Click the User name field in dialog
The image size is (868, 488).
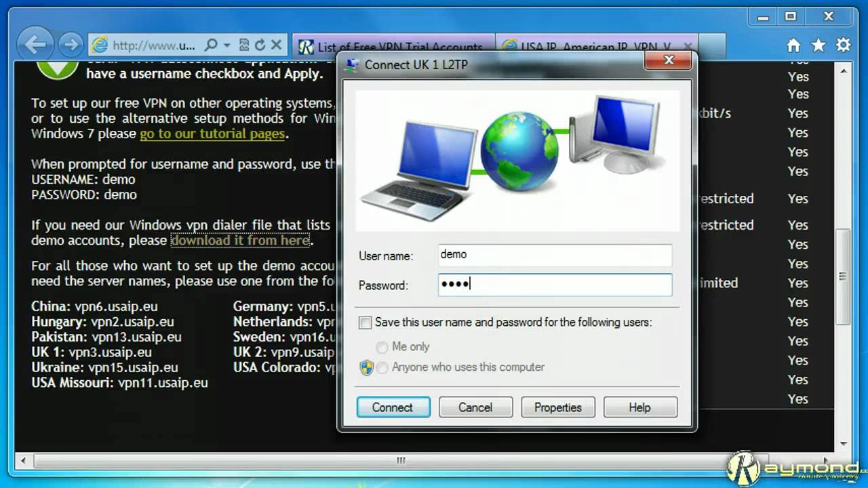pyautogui.click(x=555, y=256)
